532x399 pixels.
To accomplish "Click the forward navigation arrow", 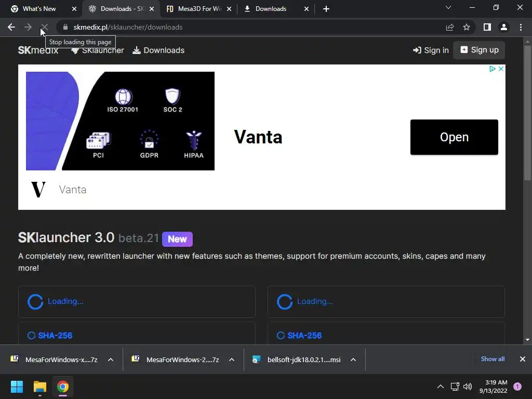I will coord(28,27).
